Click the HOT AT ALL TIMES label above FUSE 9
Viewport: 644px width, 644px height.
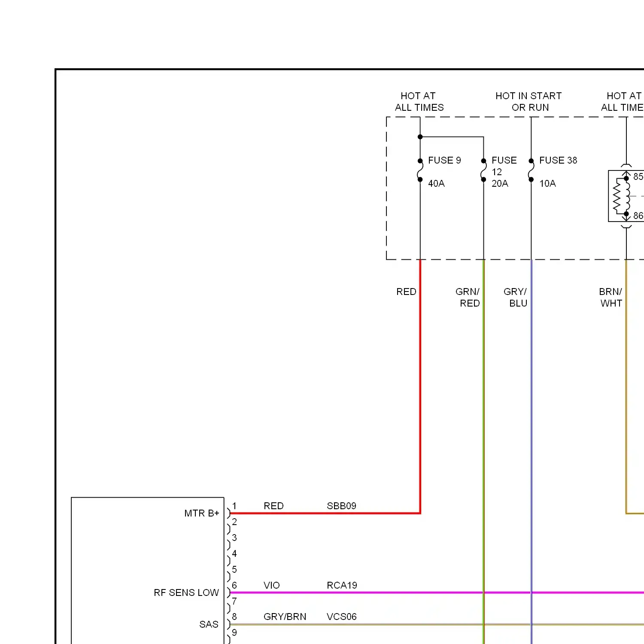tap(419, 102)
